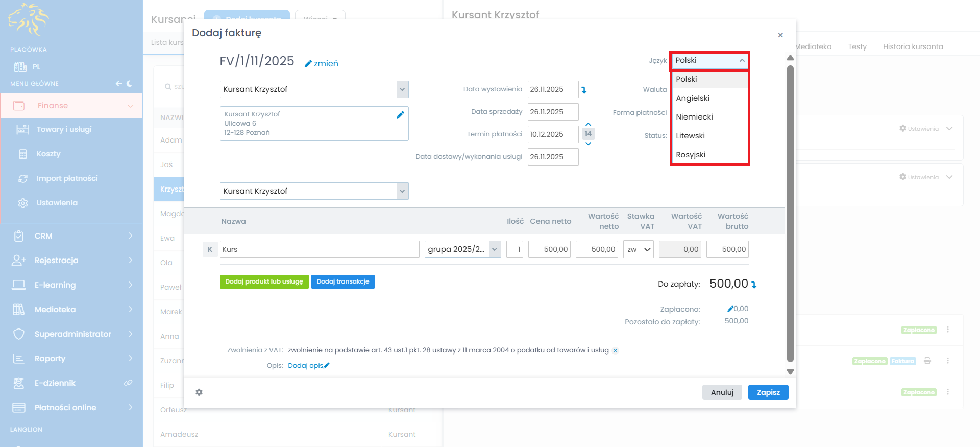Open the grupa 2025/2 course dropdown

[462, 249]
